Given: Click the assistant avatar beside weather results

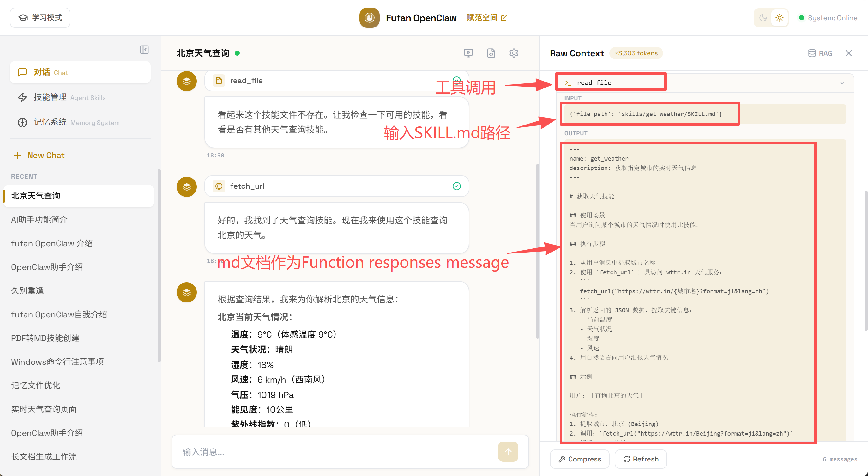Looking at the screenshot, I should click(x=186, y=292).
